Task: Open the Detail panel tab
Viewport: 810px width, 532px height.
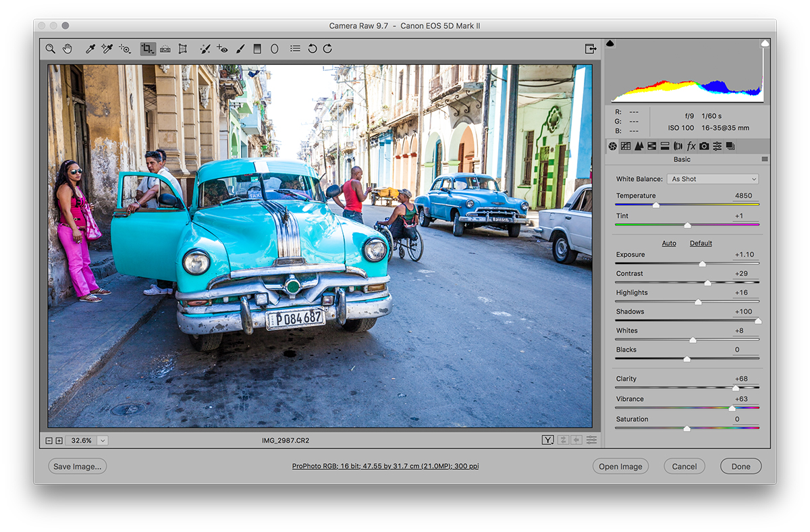Action: click(x=639, y=146)
